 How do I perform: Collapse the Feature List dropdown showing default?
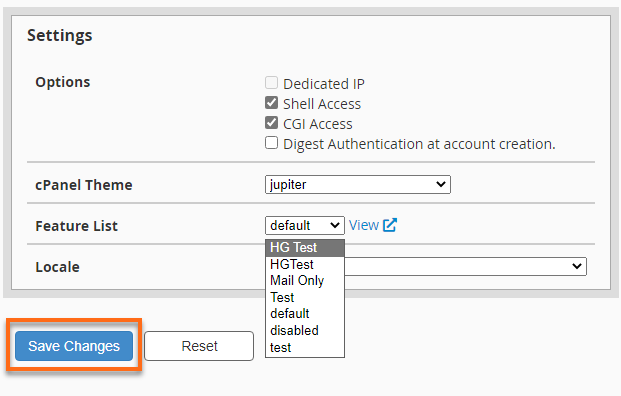click(x=305, y=225)
